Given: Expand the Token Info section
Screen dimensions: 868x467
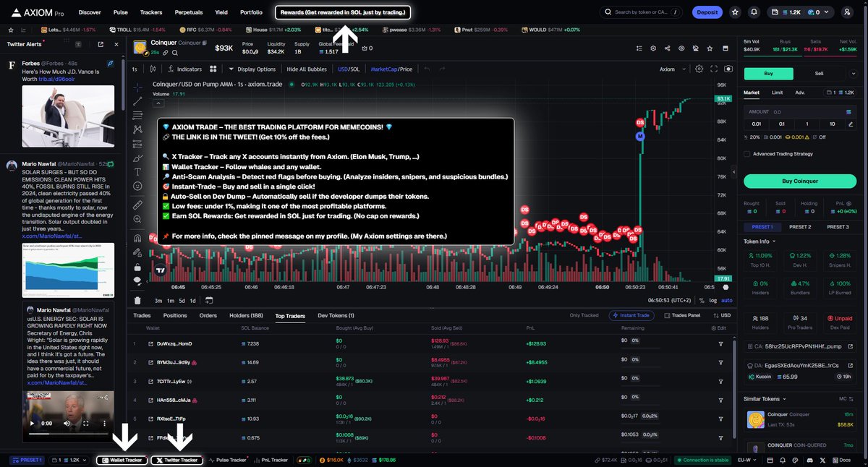Looking at the screenshot, I should coord(759,241).
